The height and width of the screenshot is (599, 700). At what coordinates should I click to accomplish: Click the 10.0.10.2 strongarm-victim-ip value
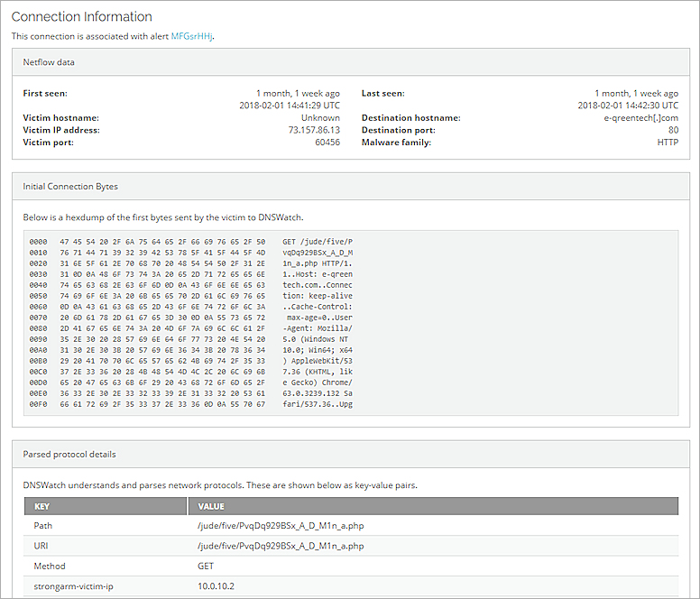click(216, 585)
